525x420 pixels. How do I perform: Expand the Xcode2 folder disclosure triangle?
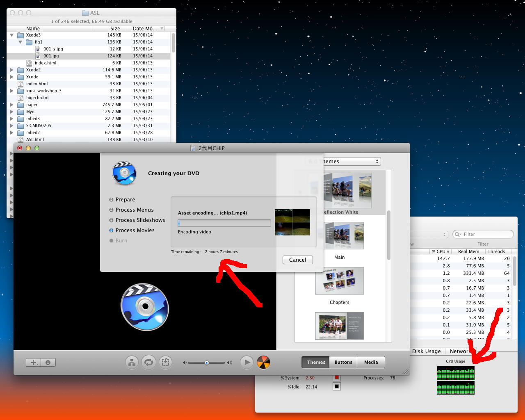point(12,70)
